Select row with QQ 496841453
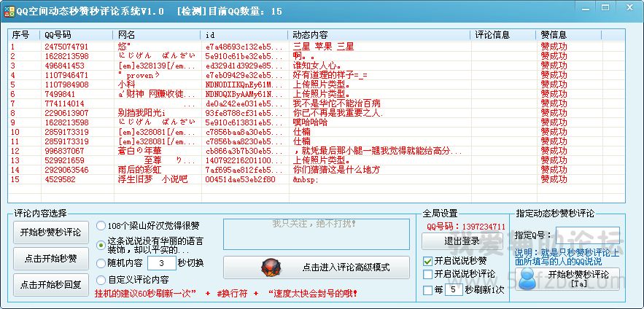644x309 pixels. coord(317,66)
